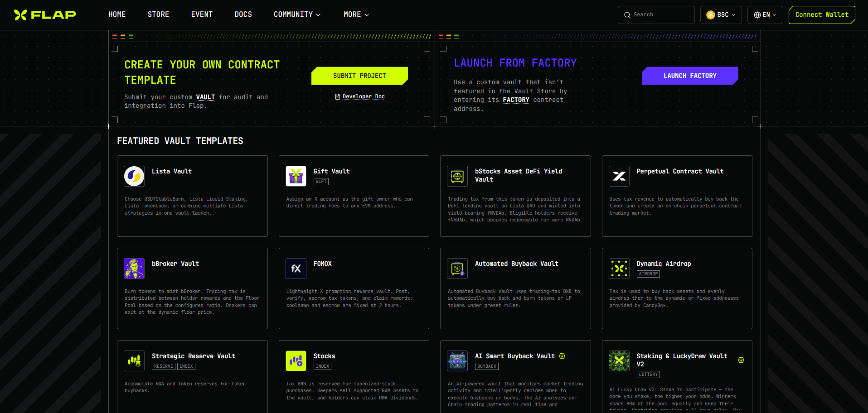Screen dimensions: 868x413
Task: Click the BSC coin icon
Action: (x=711, y=15)
